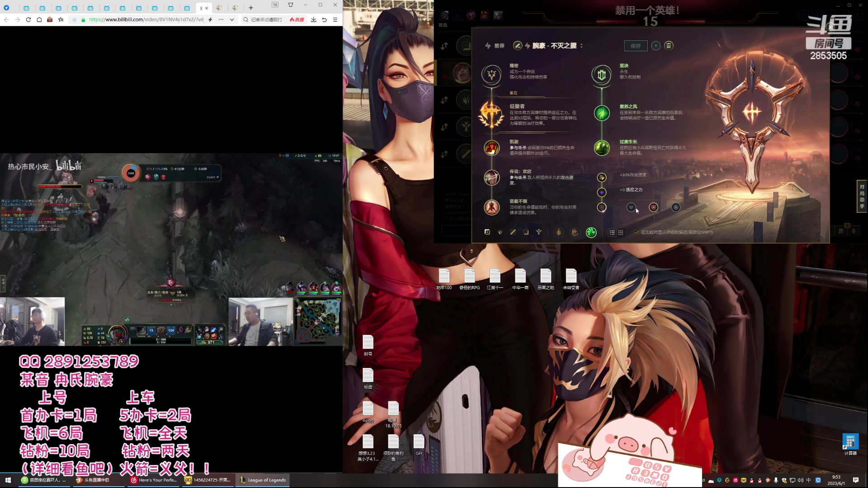The height and width of the screenshot is (488, 868).
Task: Open the calculator desktop shortcut
Action: pos(850,445)
